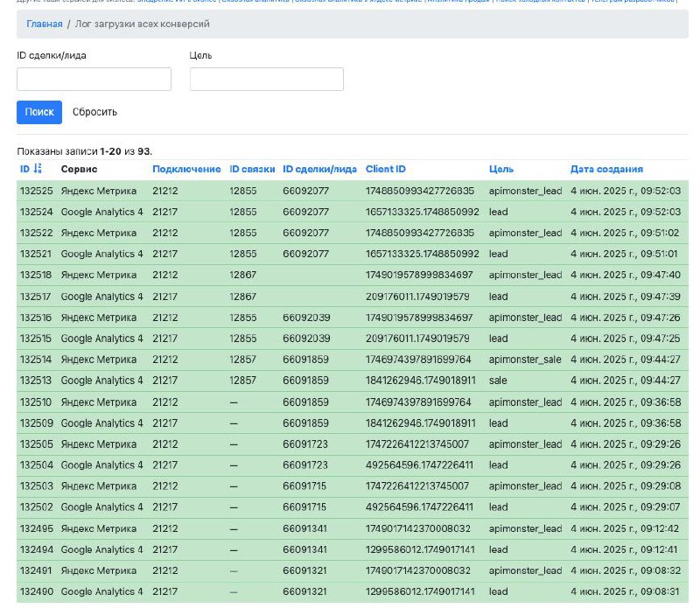Image resolution: width=700 pixels, height=608 pixels.
Task: Select the record ID 132503 cell
Action: click(x=36, y=486)
